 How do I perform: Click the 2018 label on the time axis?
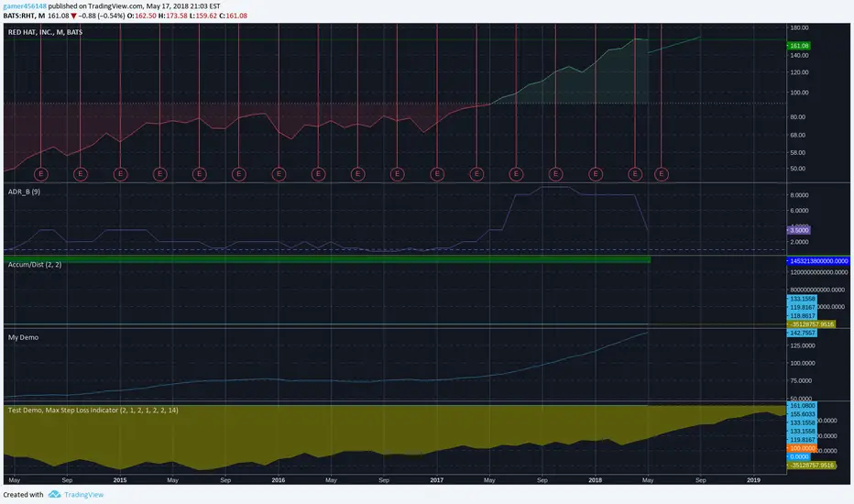click(596, 480)
